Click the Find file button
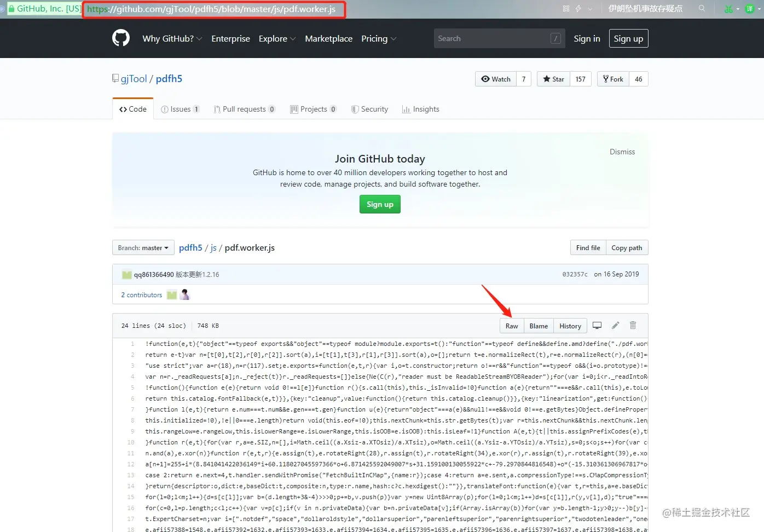 (x=588, y=247)
